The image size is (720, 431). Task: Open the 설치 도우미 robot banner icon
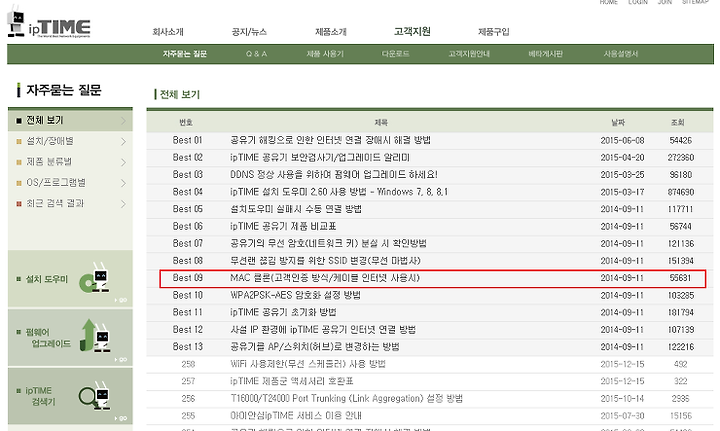tap(94, 278)
